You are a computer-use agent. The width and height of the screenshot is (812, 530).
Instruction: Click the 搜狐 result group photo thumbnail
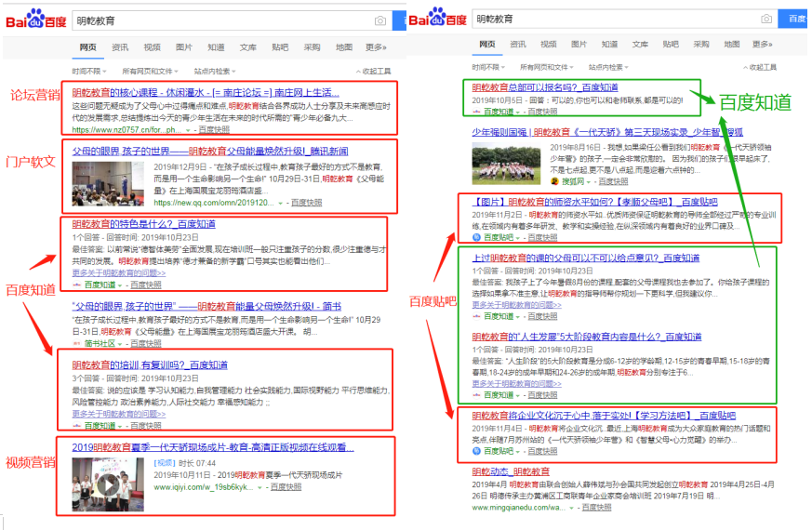(x=507, y=164)
